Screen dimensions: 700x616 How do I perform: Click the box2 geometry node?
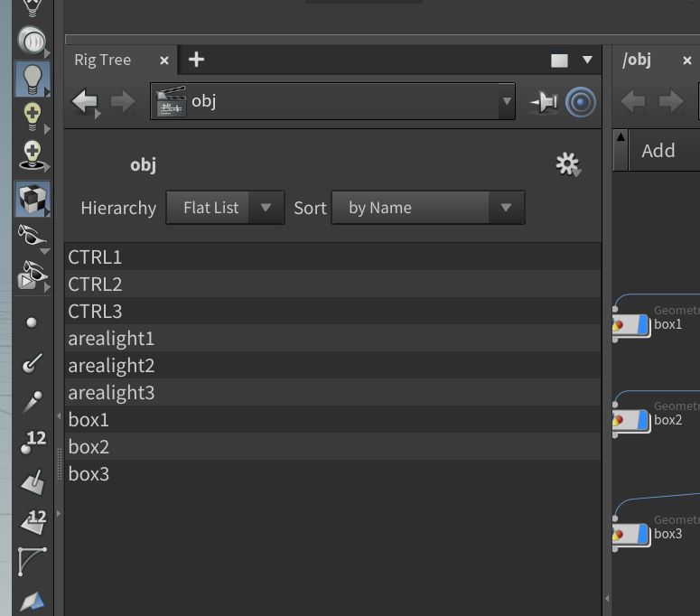[630, 421]
